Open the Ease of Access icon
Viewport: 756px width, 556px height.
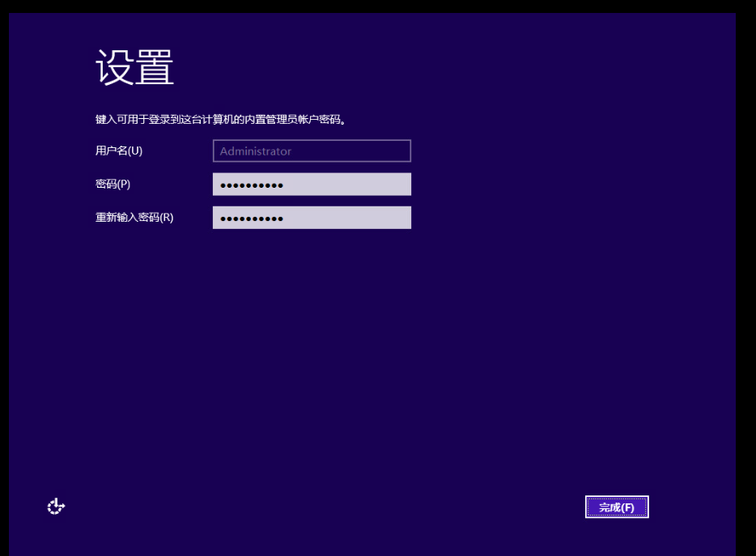click(56, 507)
